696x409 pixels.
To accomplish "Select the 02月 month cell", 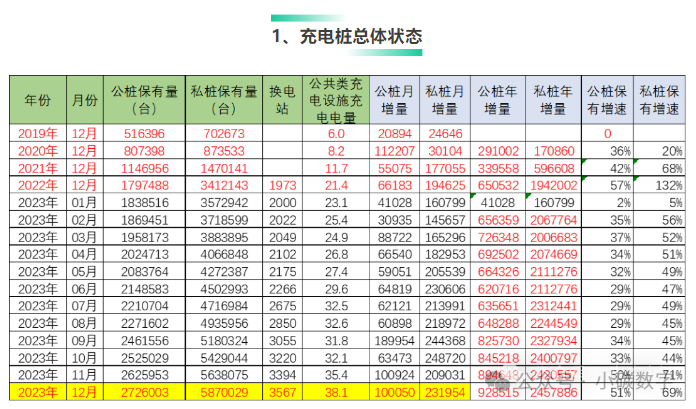I will click(85, 220).
